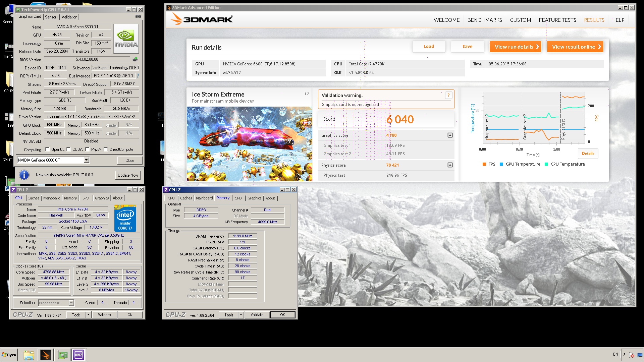Viewport: 644px width, 362px height.
Task: Click the CPU Temperature legend color swatch
Action: coord(546,164)
